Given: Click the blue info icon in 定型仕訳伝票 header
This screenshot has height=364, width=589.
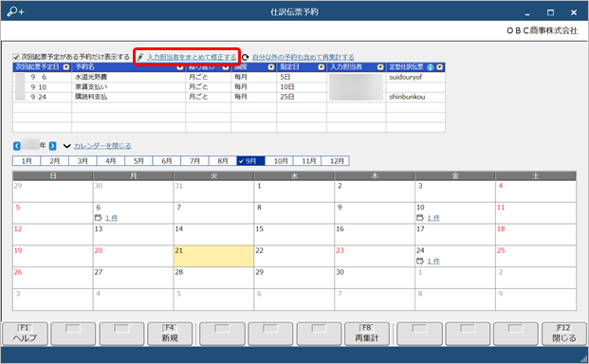Looking at the screenshot, I should point(430,67).
